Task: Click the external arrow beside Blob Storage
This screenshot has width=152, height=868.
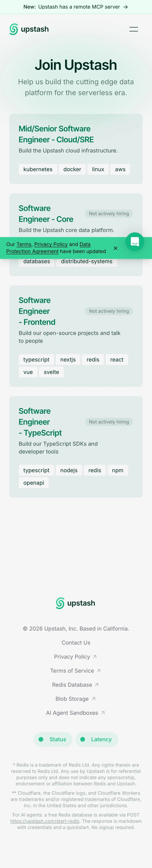Action: [94, 699]
